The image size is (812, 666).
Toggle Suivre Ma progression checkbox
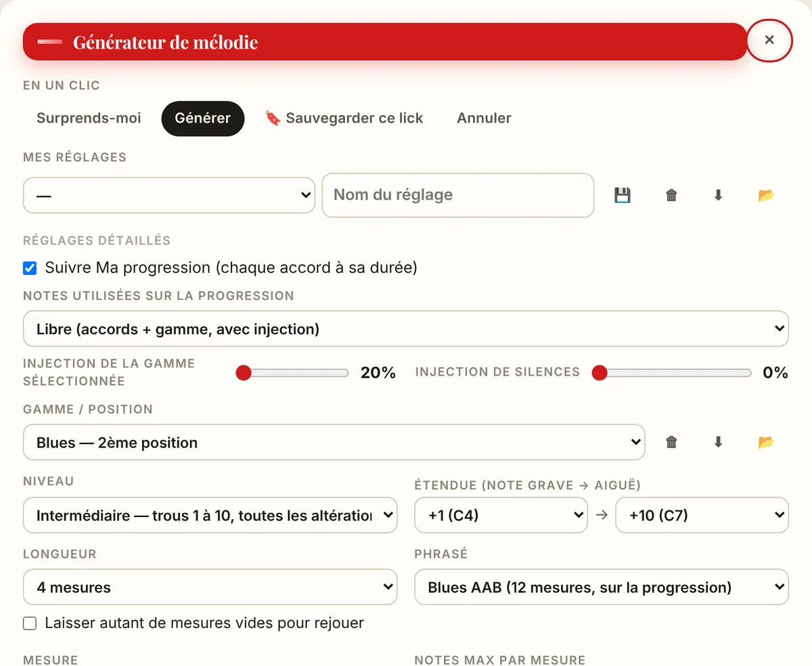[30, 268]
